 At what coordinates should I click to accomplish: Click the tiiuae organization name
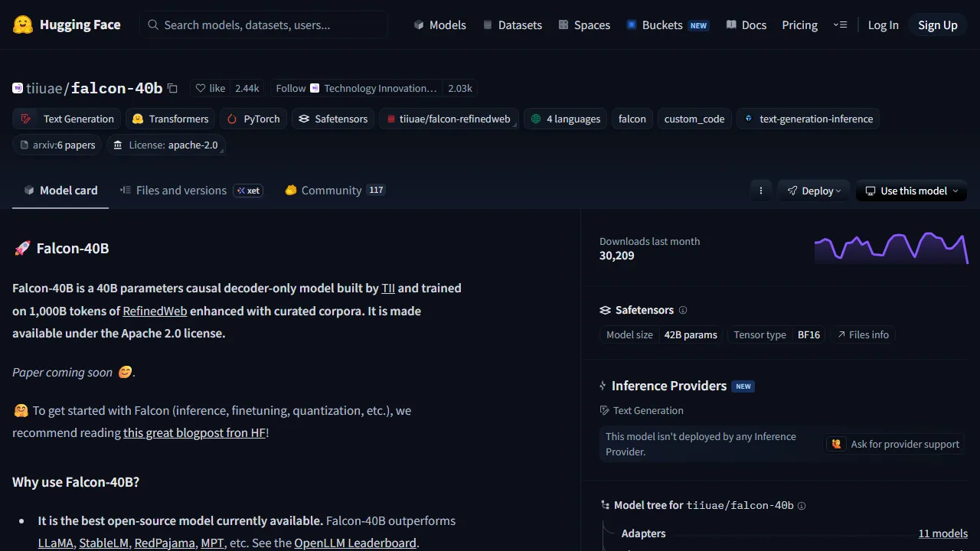point(45,88)
